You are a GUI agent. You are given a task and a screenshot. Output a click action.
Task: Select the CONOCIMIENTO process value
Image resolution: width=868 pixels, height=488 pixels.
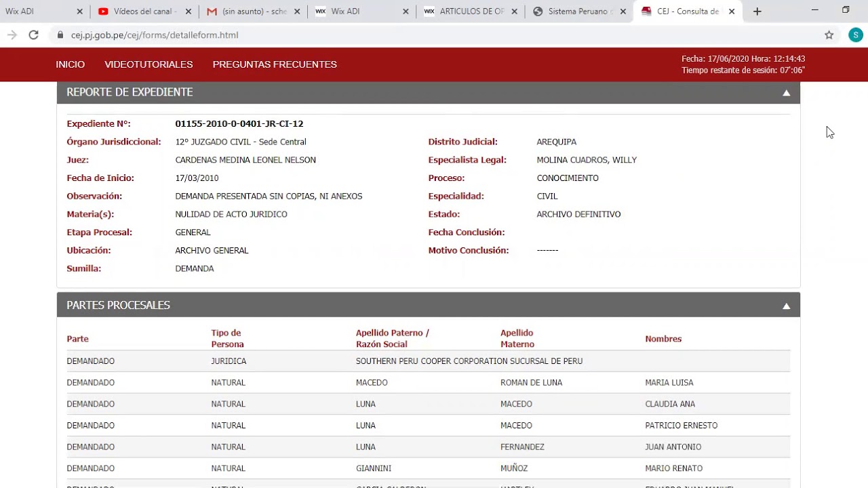[568, 178]
